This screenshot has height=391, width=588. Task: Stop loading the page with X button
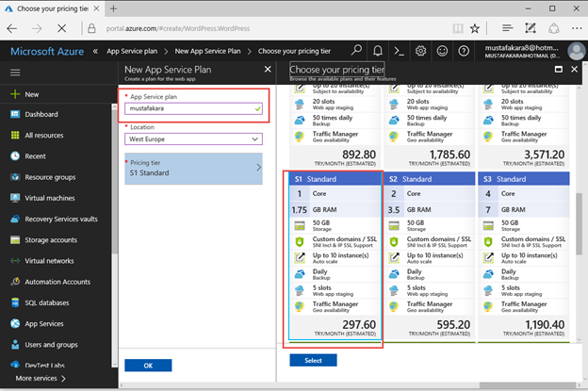pyautogui.click(x=62, y=28)
